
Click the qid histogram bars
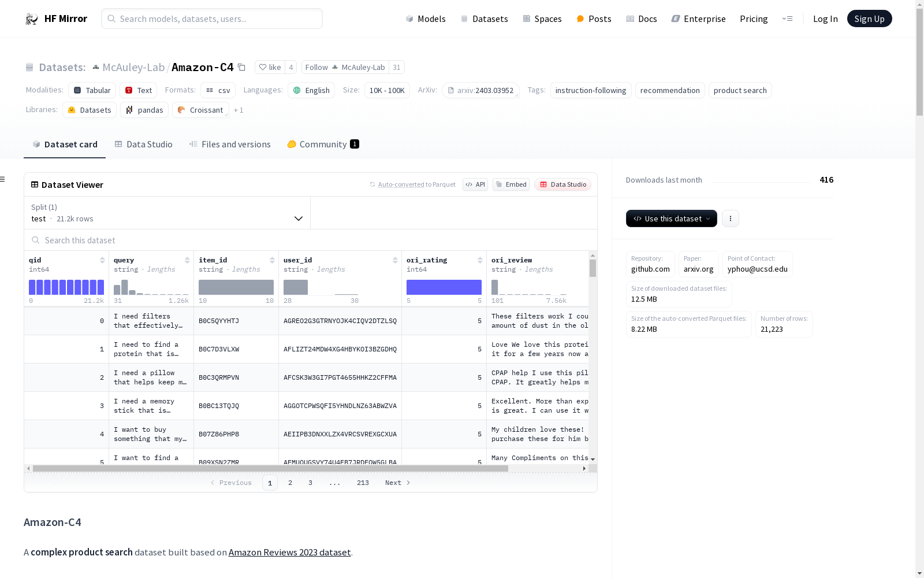point(66,287)
